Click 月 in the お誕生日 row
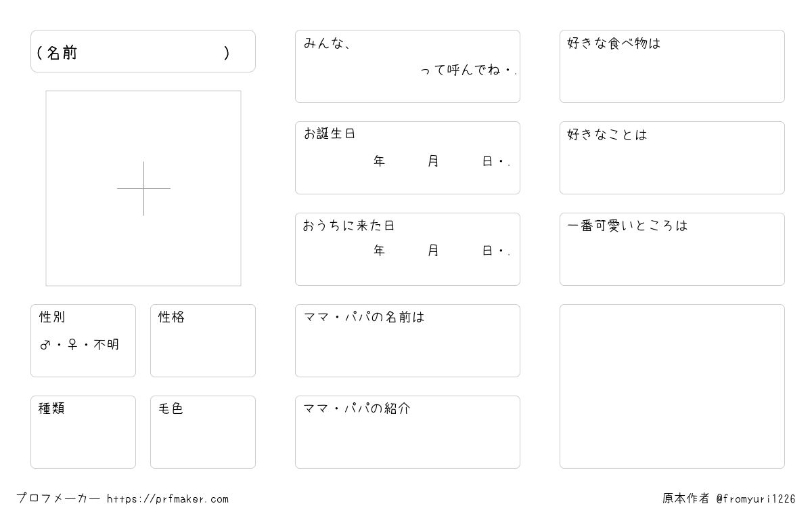This screenshot has width=812, height=508. click(433, 161)
